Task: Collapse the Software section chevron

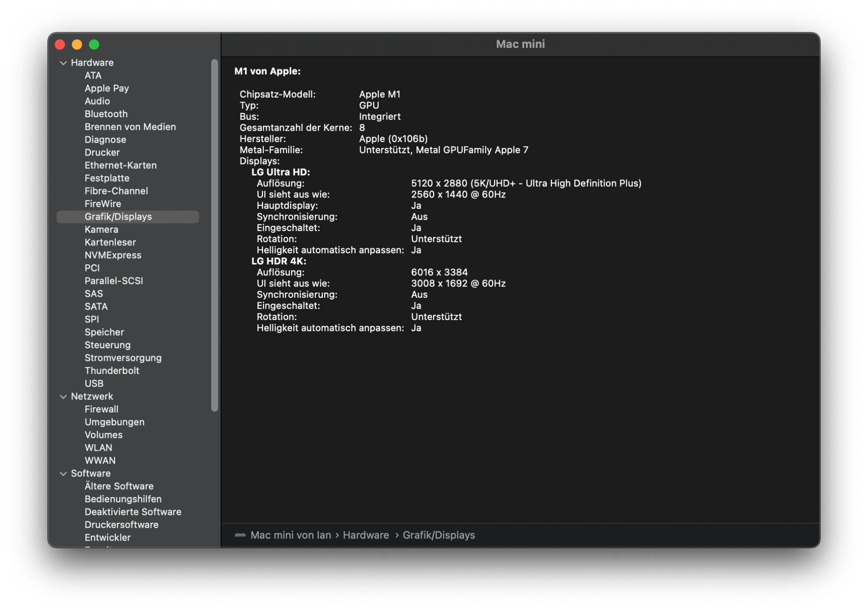Action: pos(63,474)
